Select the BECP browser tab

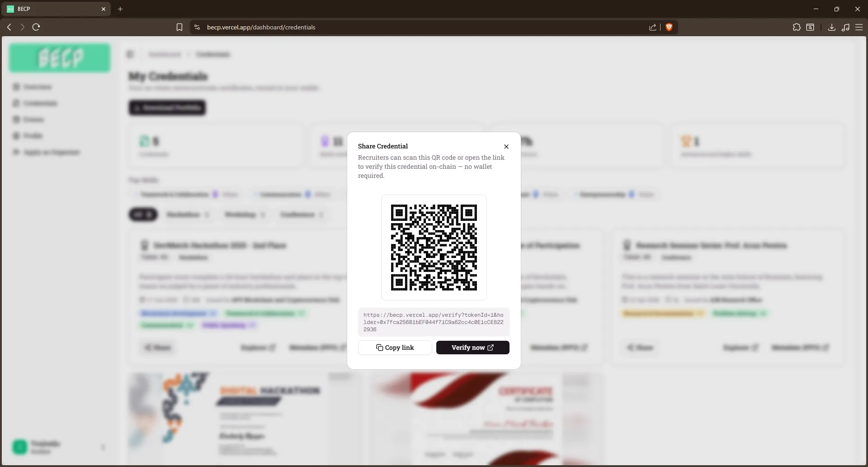pos(57,9)
